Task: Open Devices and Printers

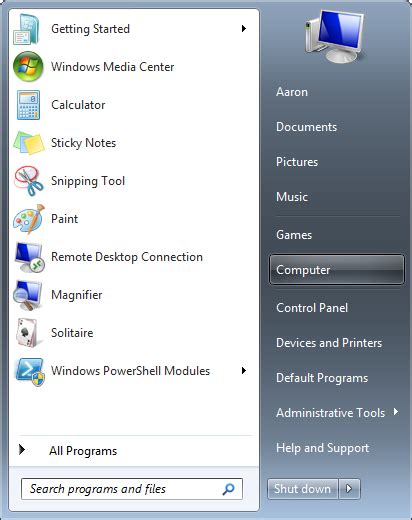Action: (329, 343)
